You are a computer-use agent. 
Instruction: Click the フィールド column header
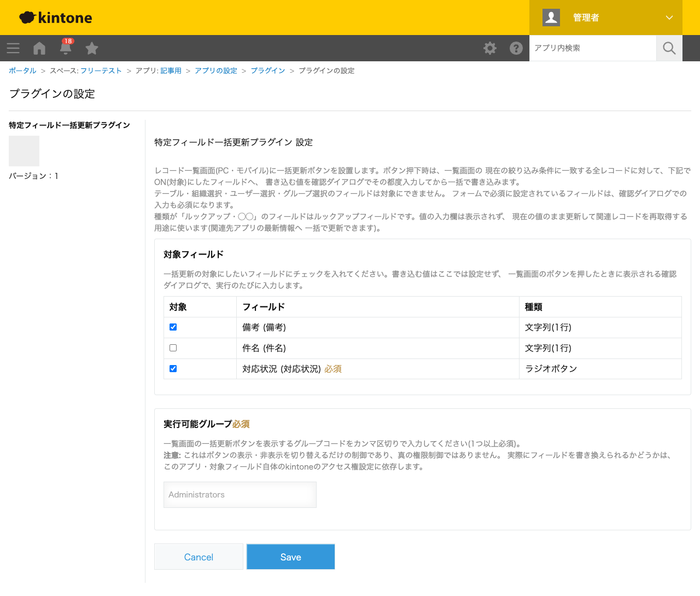click(377, 307)
